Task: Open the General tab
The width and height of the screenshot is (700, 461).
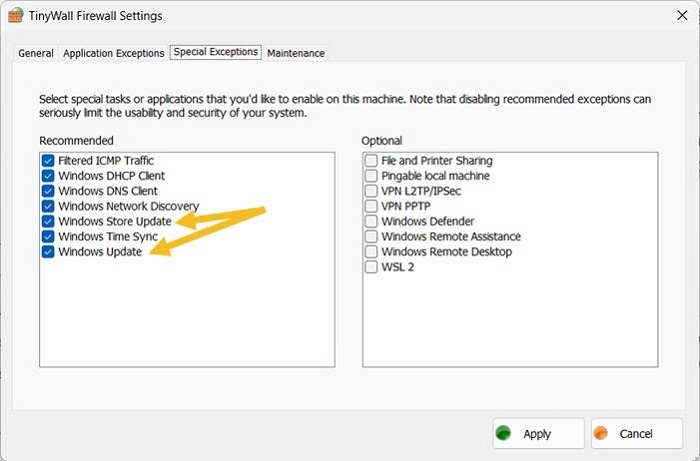Action: tap(36, 53)
